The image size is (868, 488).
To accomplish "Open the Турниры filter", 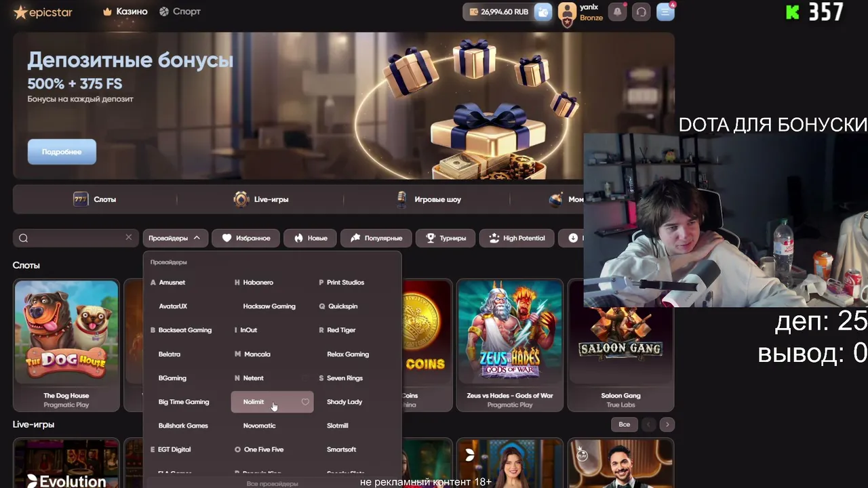I will coord(445,238).
